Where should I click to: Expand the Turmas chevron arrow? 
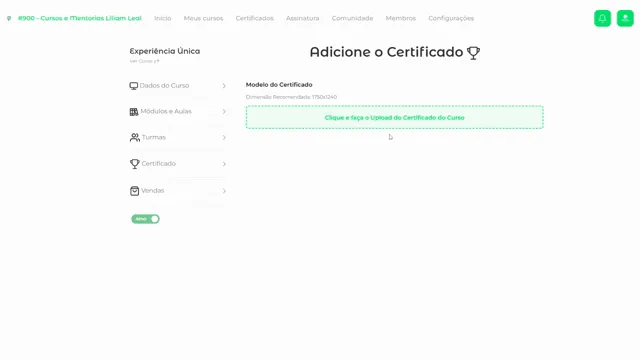click(x=224, y=138)
